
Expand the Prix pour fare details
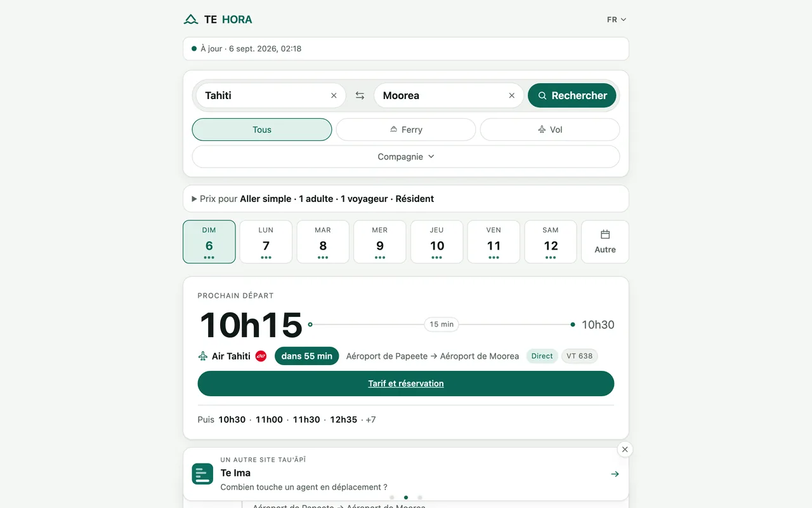406,199
